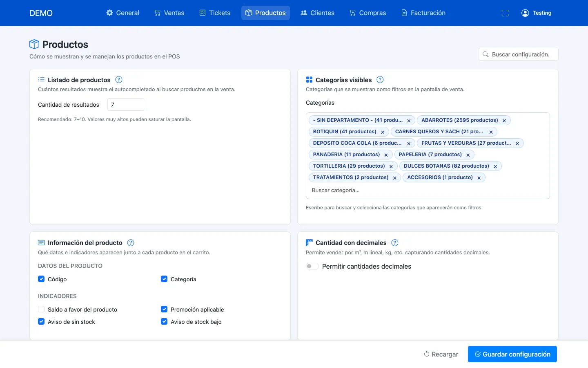Uncheck Aviso de stock bajo
Screen dimensions: 588x368
coord(164,321)
